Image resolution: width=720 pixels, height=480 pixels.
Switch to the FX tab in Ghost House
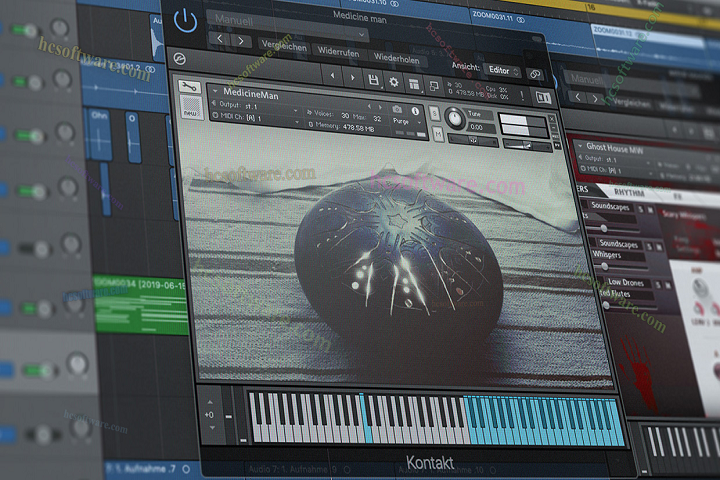pos(677,196)
